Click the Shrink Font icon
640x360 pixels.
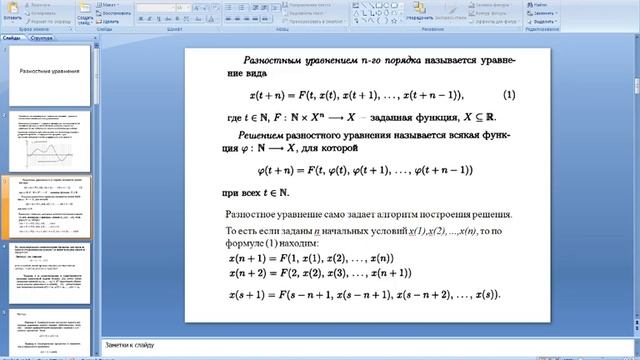(204, 8)
